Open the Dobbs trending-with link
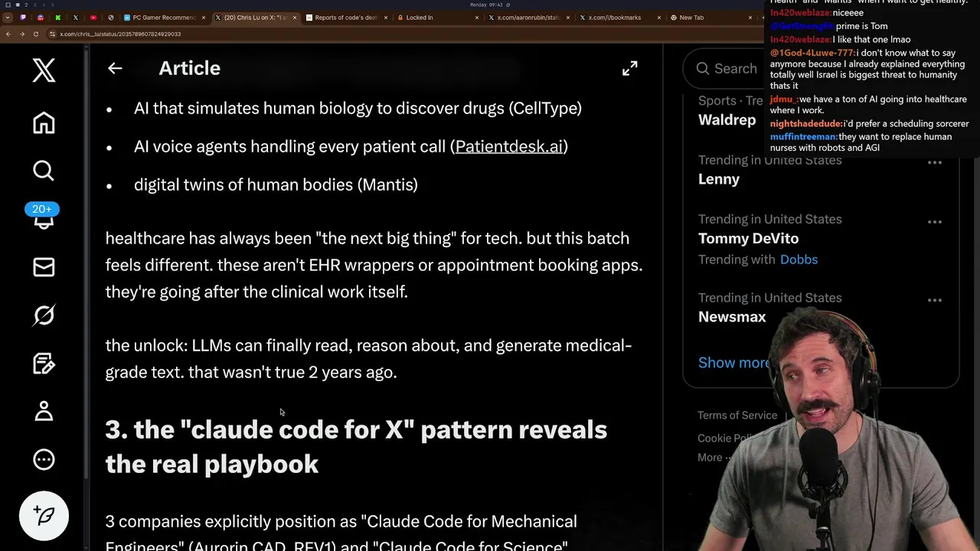Screen dimensions: 980x551 click(x=799, y=259)
